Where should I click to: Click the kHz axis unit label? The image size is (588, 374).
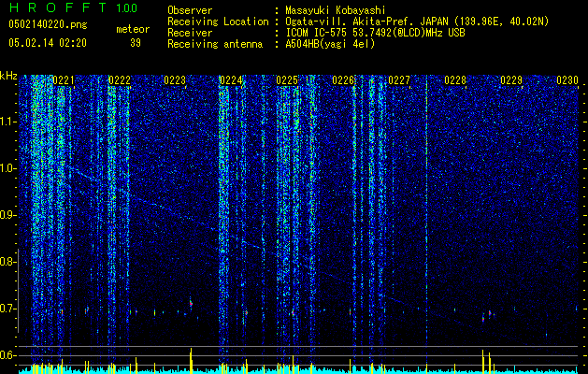[x=8, y=76]
